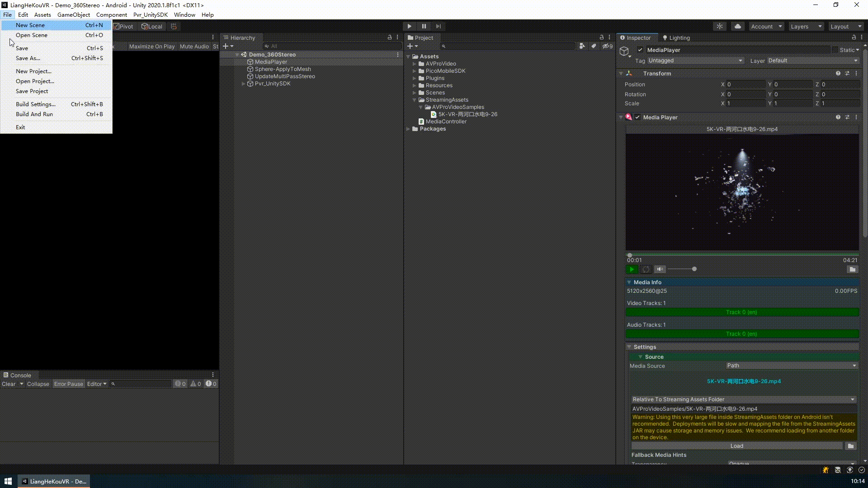Click the Load button

point(737,446)
